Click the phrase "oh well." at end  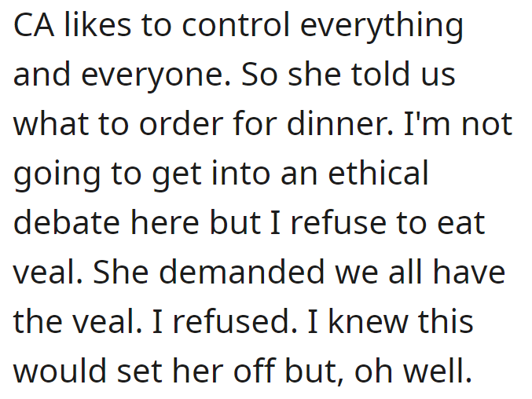click(413, 370)
